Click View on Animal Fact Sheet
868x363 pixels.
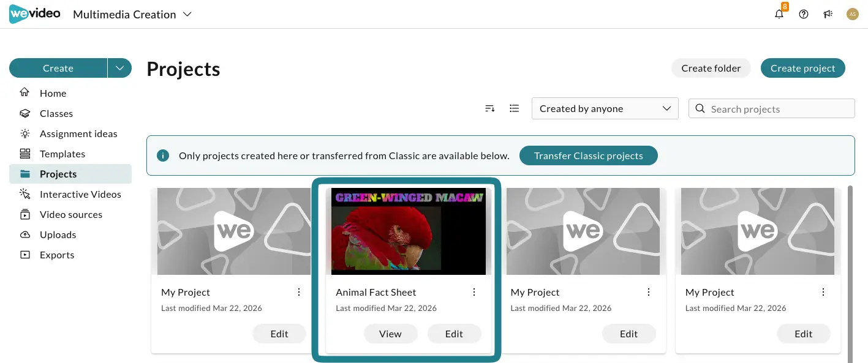pyautogui.click(x=390, y=334)
